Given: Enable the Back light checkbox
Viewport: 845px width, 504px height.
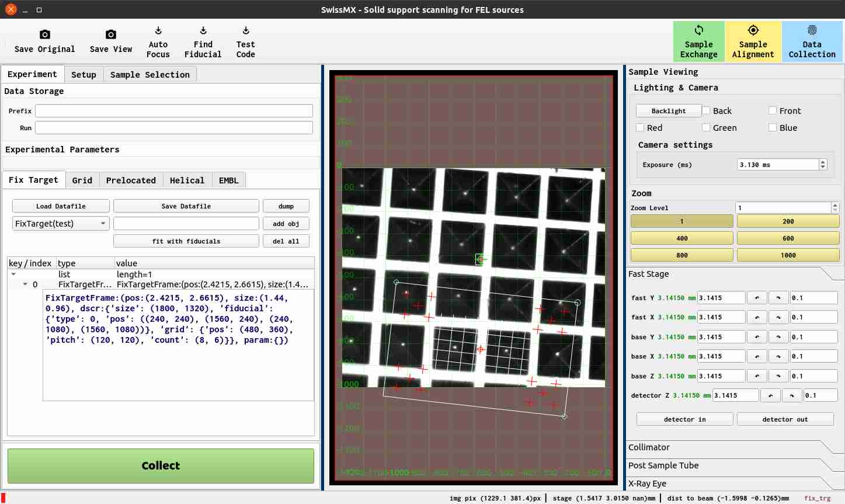Looking at the screenshot, I should 707,111.
